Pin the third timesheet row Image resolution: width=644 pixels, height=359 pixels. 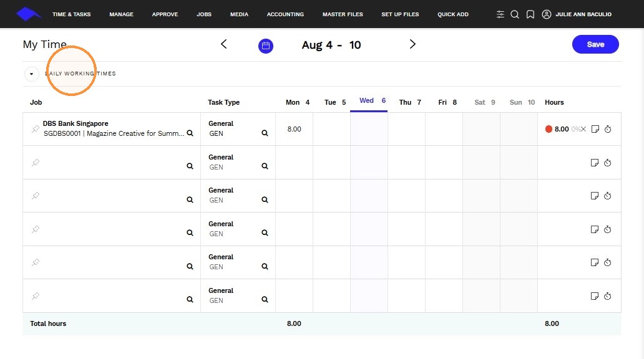pos(36,196)
